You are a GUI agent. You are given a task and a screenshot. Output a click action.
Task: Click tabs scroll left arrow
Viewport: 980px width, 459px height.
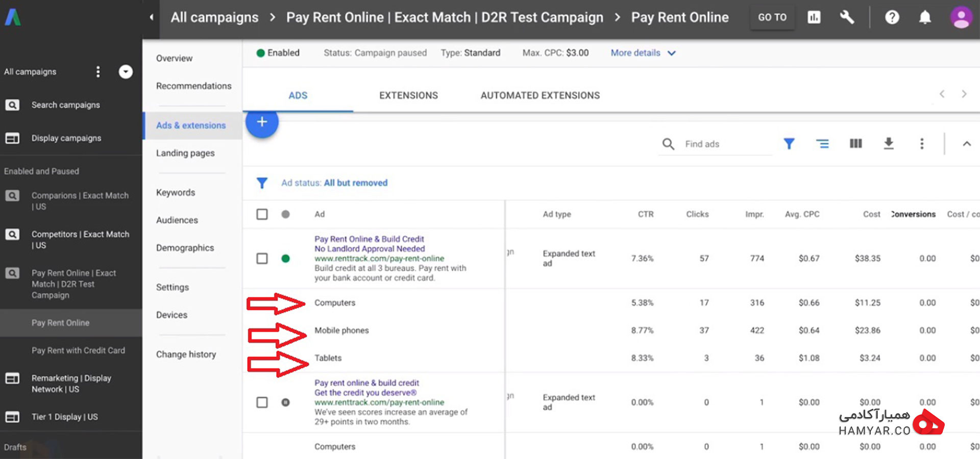coord(942,94)
